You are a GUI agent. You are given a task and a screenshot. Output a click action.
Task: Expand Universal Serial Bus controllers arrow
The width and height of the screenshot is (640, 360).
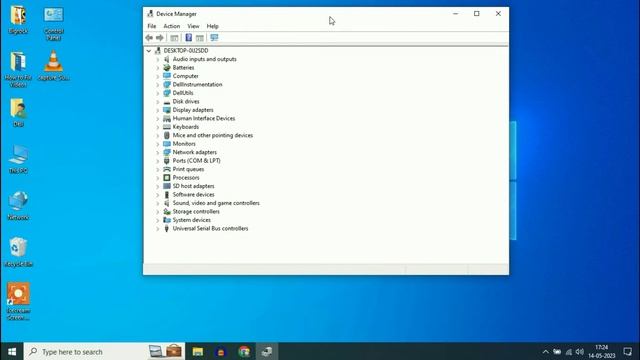tap(158, 229)
